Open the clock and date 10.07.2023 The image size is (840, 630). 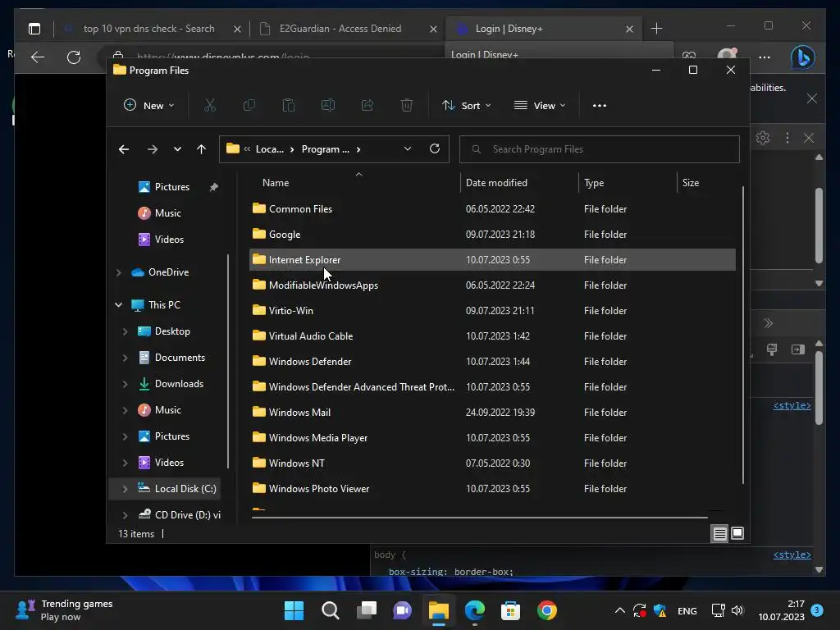[x=781, y=610]
